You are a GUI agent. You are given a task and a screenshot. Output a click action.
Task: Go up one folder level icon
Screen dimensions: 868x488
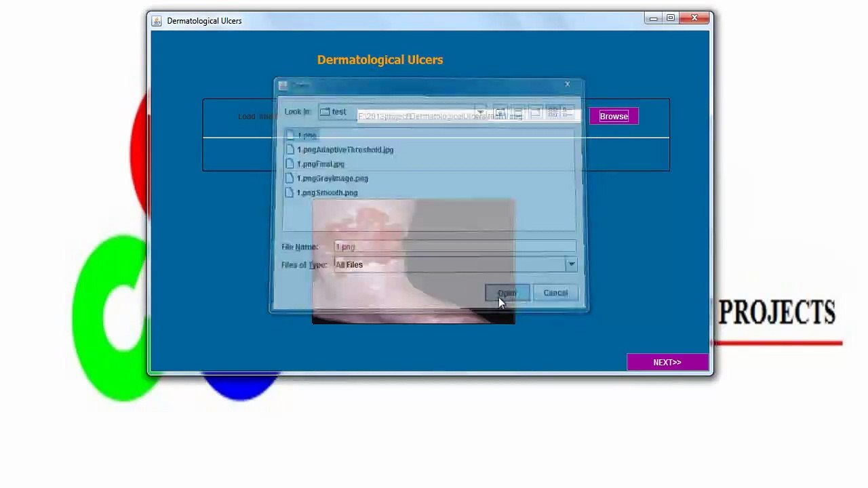(500, 112)
